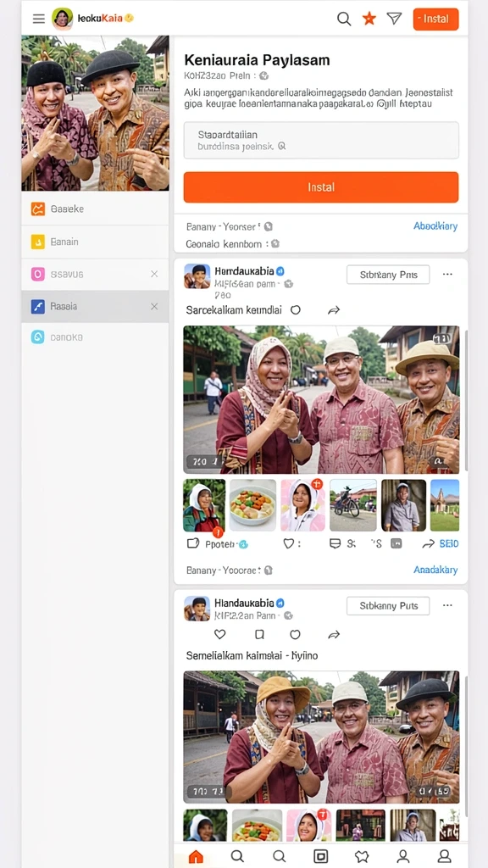Share the second post using the arrow icon

[x=333, y=634]
